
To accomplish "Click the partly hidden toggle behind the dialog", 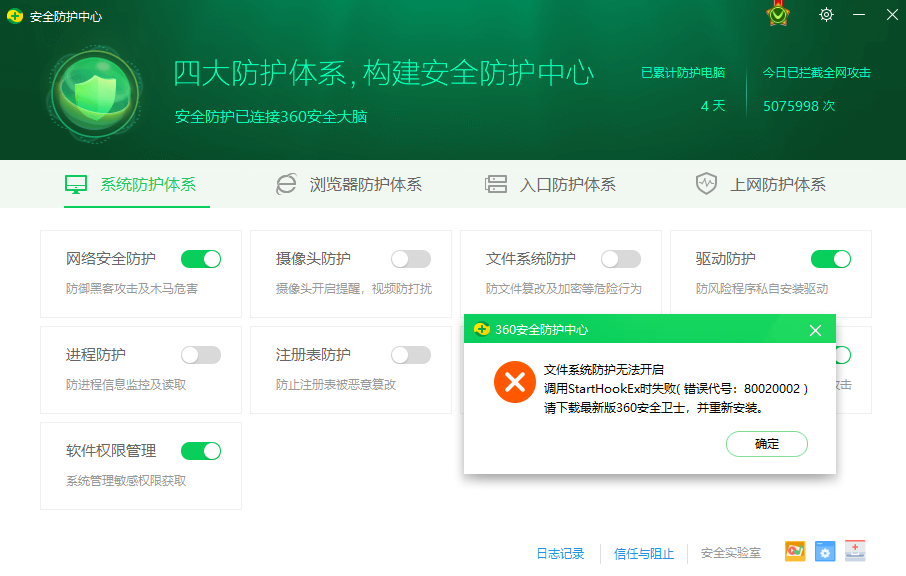I will point(843,355).
